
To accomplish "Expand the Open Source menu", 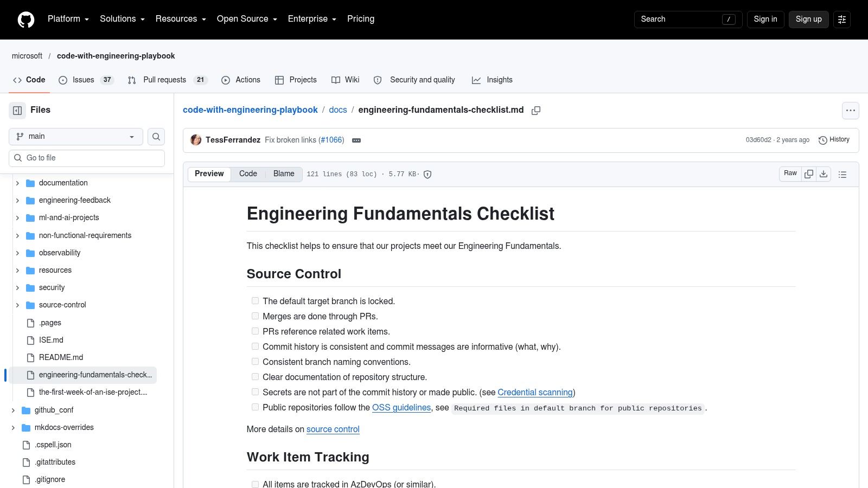I will point(247,19).
